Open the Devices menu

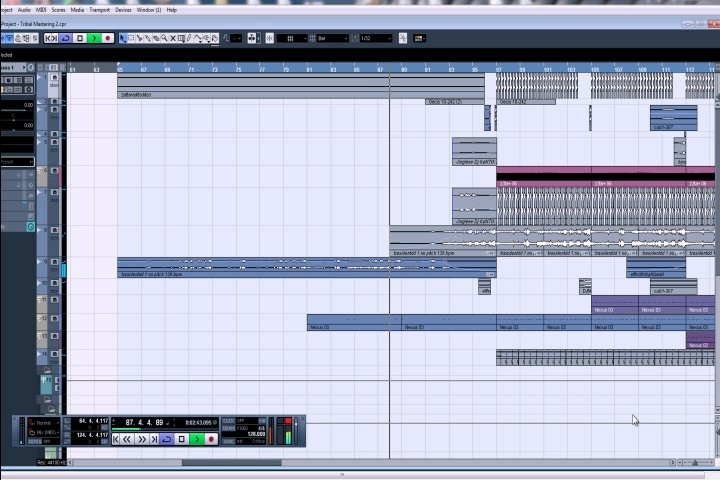point(123,10)
